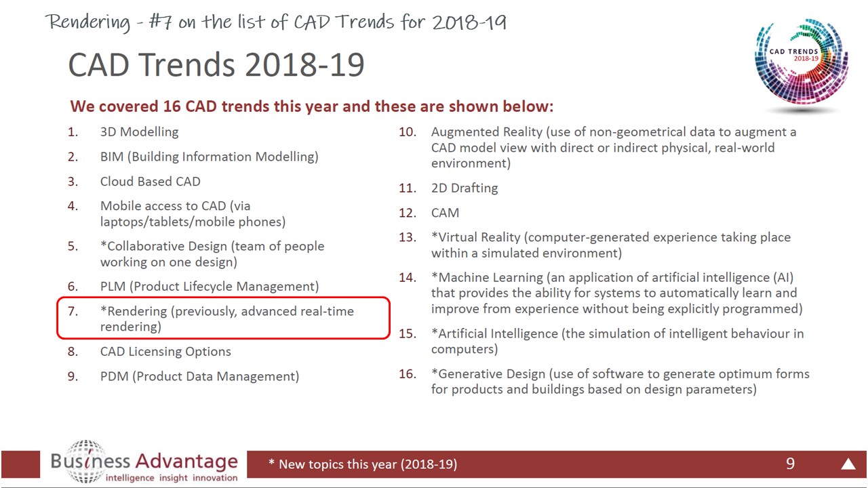Select the 'Cloud Based CAD' item
The width and height of the screenshot is (868, 488).
pos(151,182)
